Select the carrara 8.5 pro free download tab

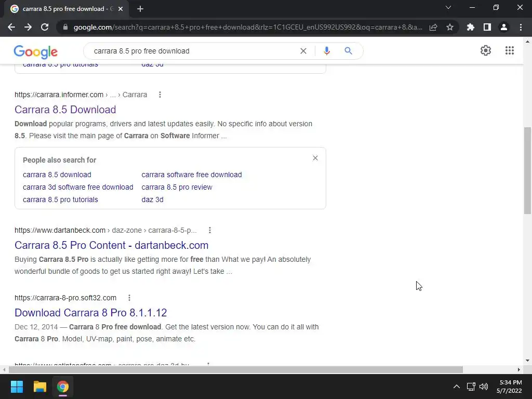[66, 9]
